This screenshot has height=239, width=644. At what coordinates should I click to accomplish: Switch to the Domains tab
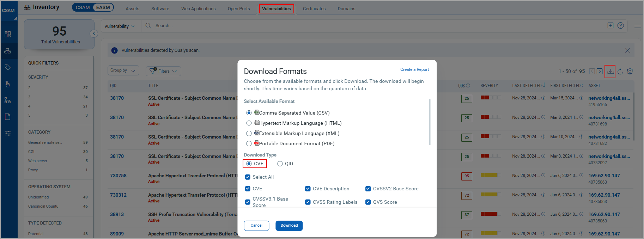(346, 8)
